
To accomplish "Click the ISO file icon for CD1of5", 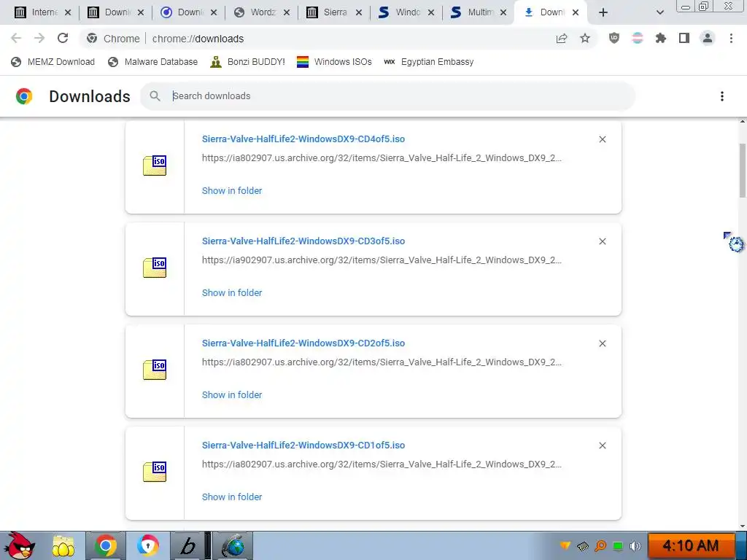I will (155, 472).
